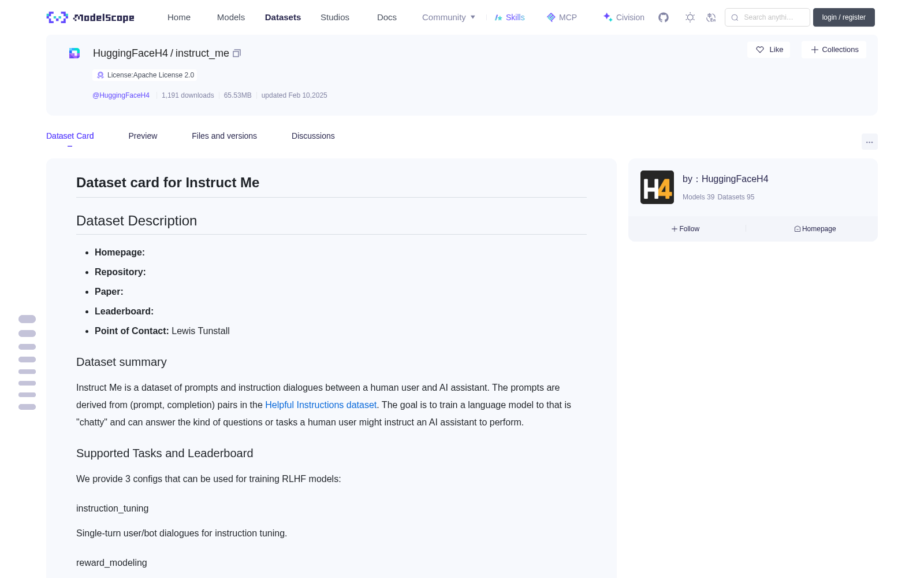The width and height of the screenshot is (924, 578).
Task: Switch language with the translate icon
Action: point(711,17)
